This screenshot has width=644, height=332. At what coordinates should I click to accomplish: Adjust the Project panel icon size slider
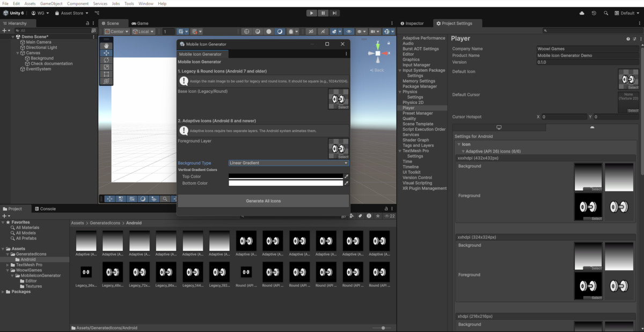point(383,328)
